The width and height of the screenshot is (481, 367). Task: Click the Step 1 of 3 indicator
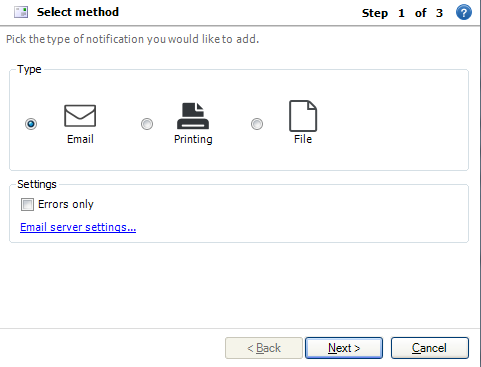click(x=402, y=13)
